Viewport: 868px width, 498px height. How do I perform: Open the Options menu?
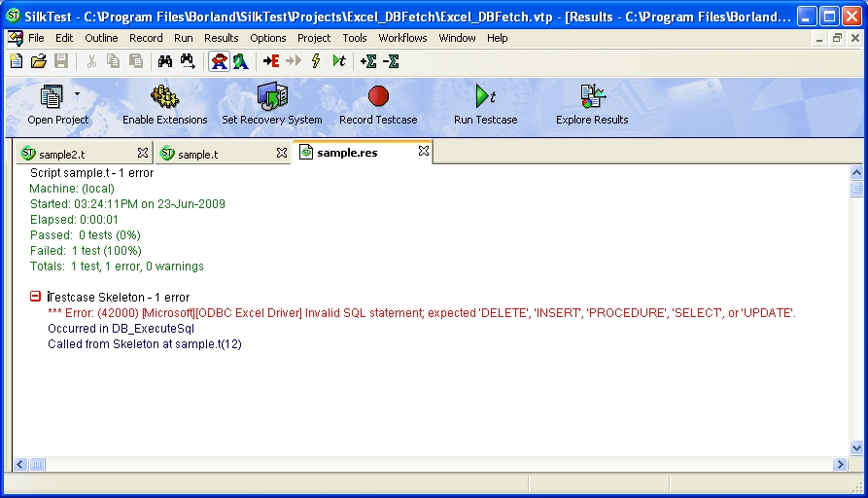[268, 38]
